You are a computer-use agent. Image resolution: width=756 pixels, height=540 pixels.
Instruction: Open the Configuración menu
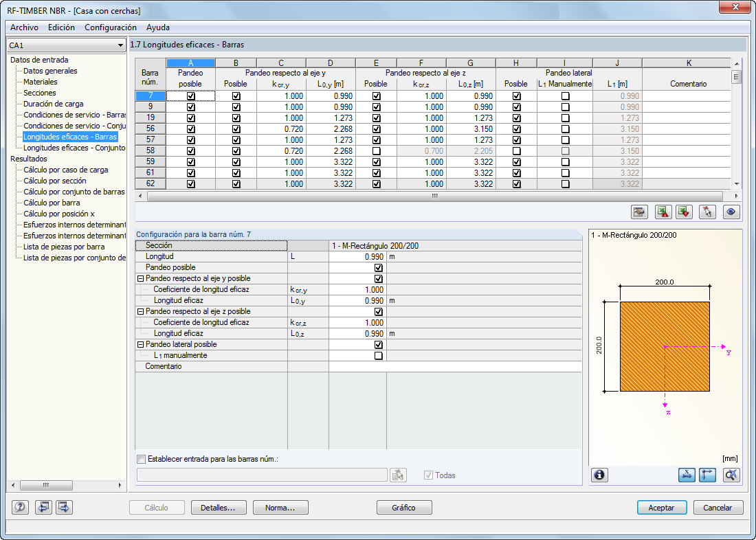[x=111, y=27]
